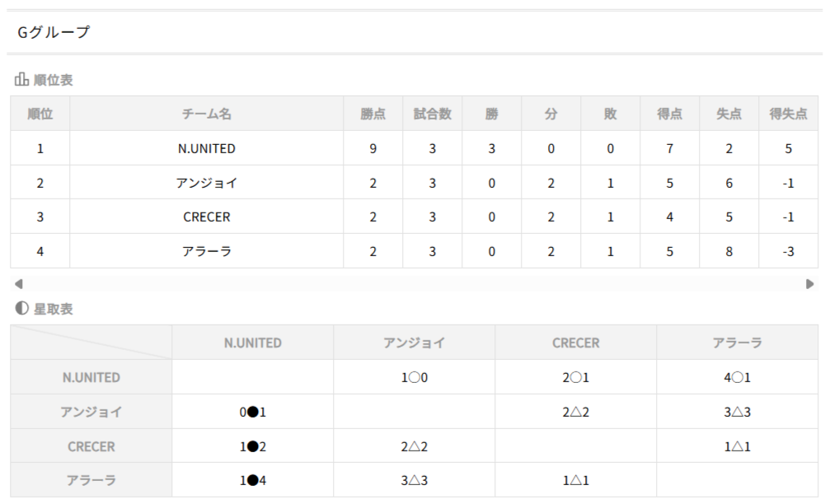Screen dimensions: 825x504
Task: Click the CRECER vs アラーラ 1△1 result
Action: [737, 447]
